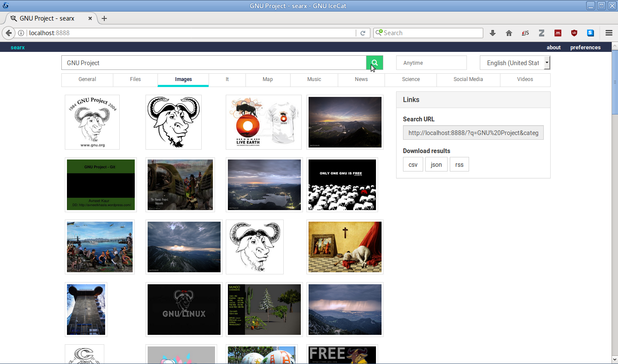This screenshot has height=364, width=618.
Task: Open the hamburger menu of IceCat
Action: (609, 33)
